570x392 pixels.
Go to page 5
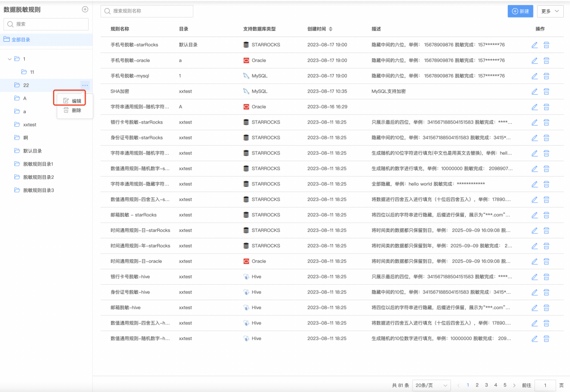[x=505, y=385]
